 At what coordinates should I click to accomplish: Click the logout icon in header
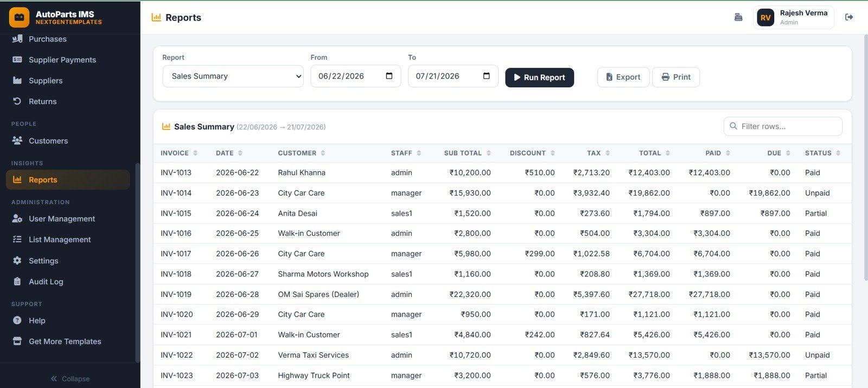849,17
